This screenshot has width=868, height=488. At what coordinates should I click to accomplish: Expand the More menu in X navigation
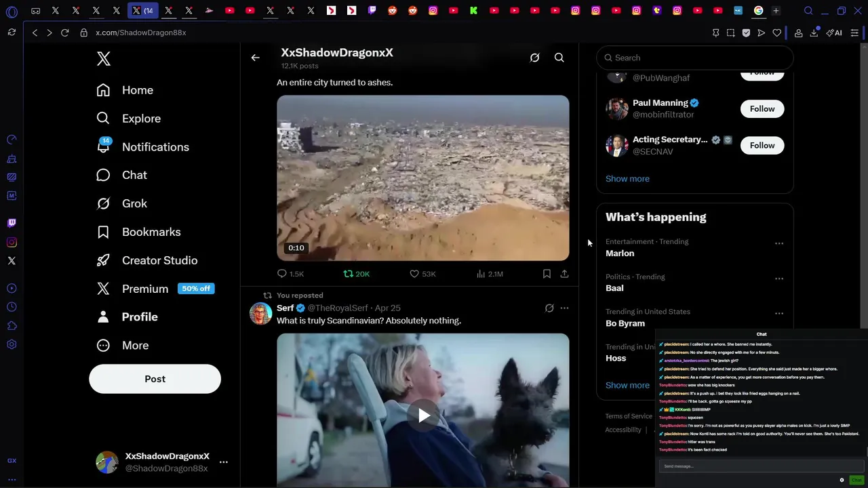coord(123,345)
